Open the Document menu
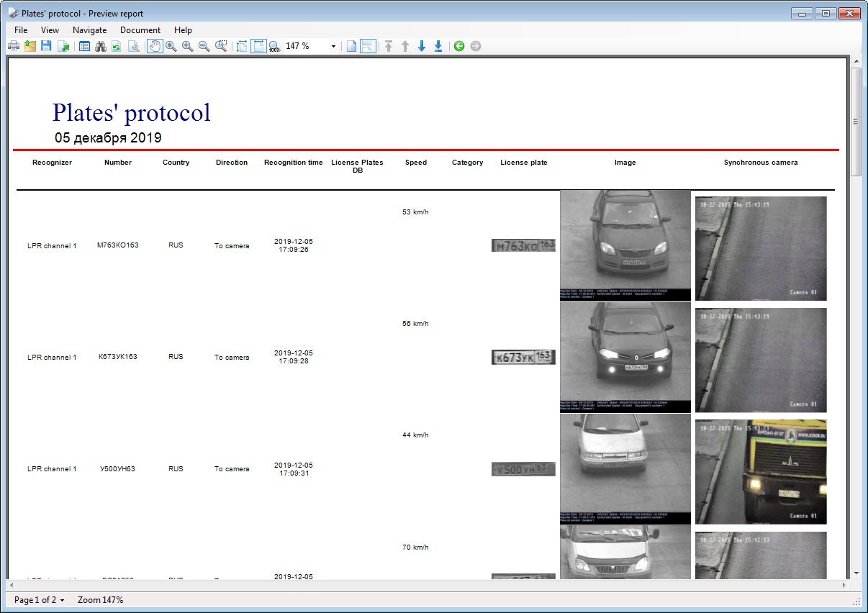868x613 pixels. (140, 30)
